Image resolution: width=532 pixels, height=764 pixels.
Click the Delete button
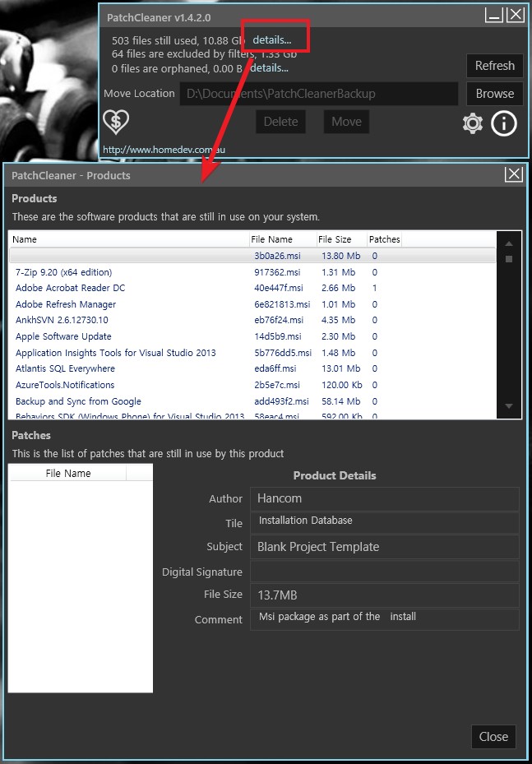[280, 122]
